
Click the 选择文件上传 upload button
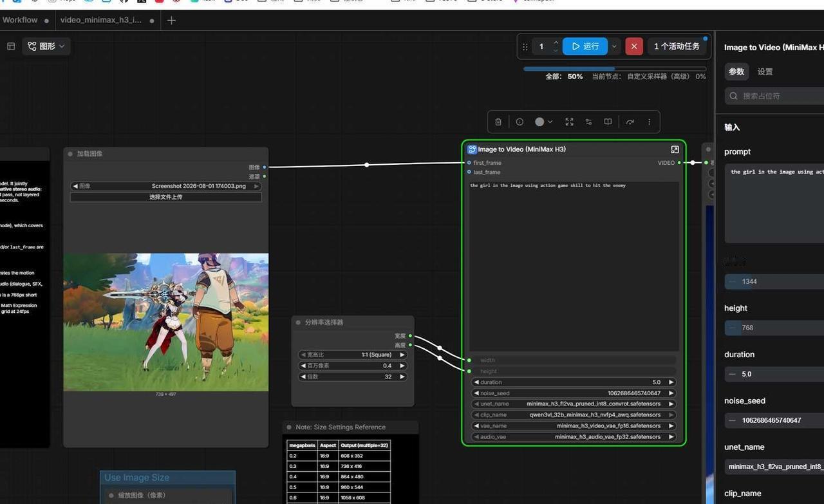click(166, 197)
